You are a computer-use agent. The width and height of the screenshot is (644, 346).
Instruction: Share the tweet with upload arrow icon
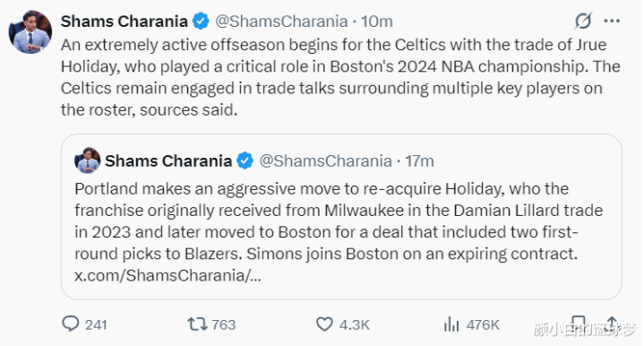612,324
